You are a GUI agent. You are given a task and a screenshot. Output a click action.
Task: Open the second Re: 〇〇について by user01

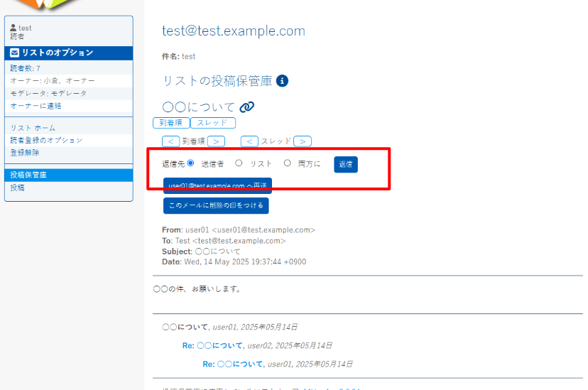[233, 364]
